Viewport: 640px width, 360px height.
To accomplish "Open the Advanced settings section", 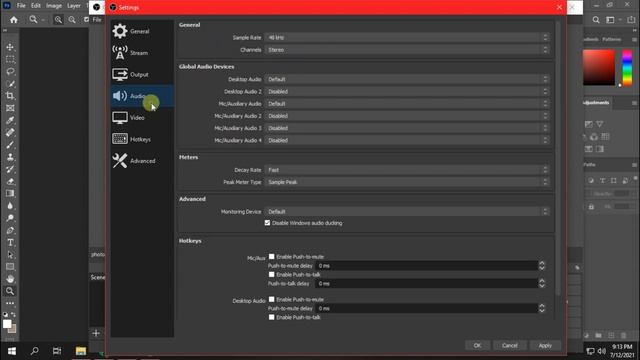I will [142, 161].
